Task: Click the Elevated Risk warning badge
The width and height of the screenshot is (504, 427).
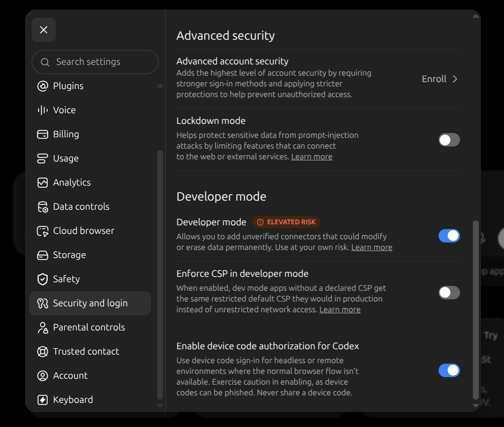Action: point(286,222)
